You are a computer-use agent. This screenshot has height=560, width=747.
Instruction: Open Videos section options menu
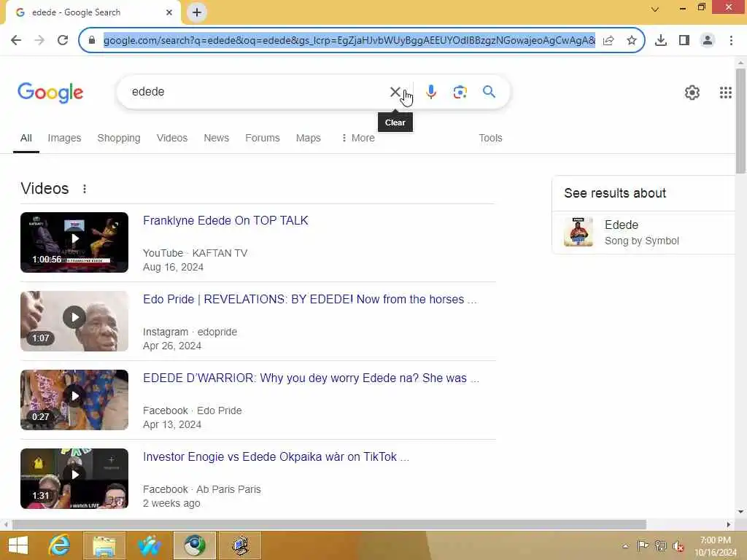[x=85, y=189]
